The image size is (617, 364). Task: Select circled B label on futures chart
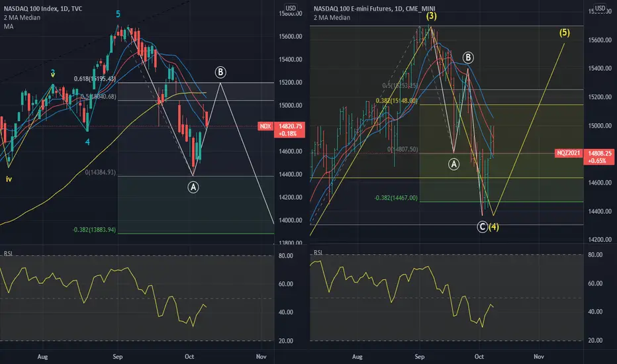tap(468, 58)
